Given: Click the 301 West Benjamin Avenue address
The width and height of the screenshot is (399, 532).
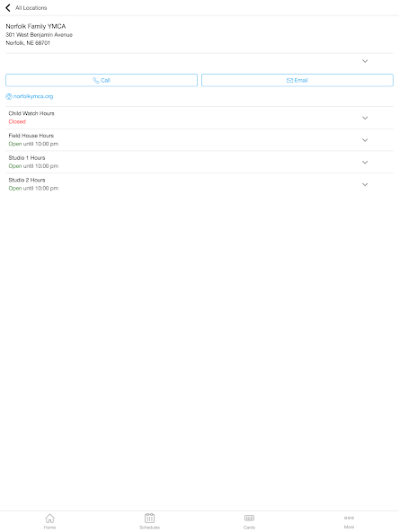Looking at the screenshot, I should click(x=39, y=35).
